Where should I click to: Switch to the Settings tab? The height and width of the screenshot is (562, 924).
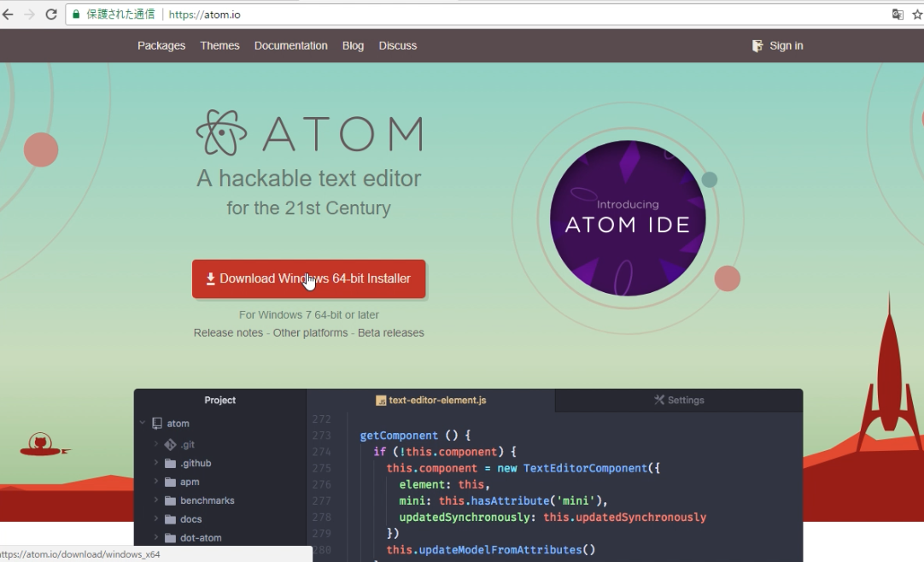pos(679,400)
